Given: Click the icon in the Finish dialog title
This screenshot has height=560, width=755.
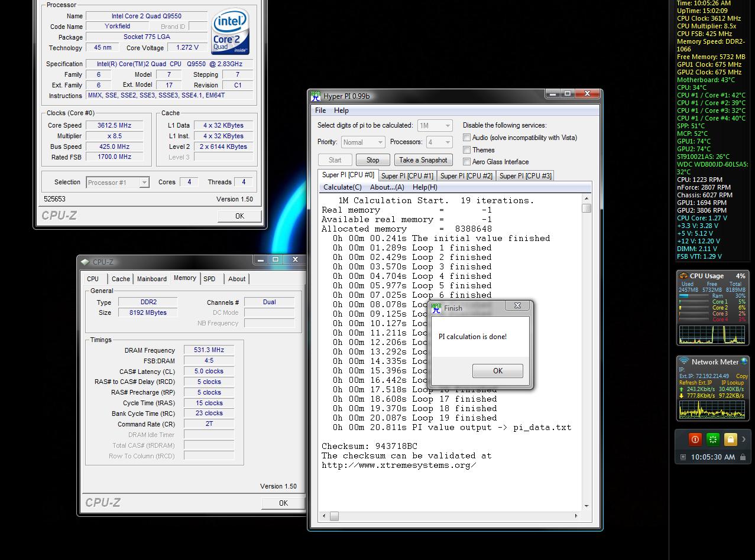Looking at the screenshot, I should pyautogui.click(x=436, y=308).
